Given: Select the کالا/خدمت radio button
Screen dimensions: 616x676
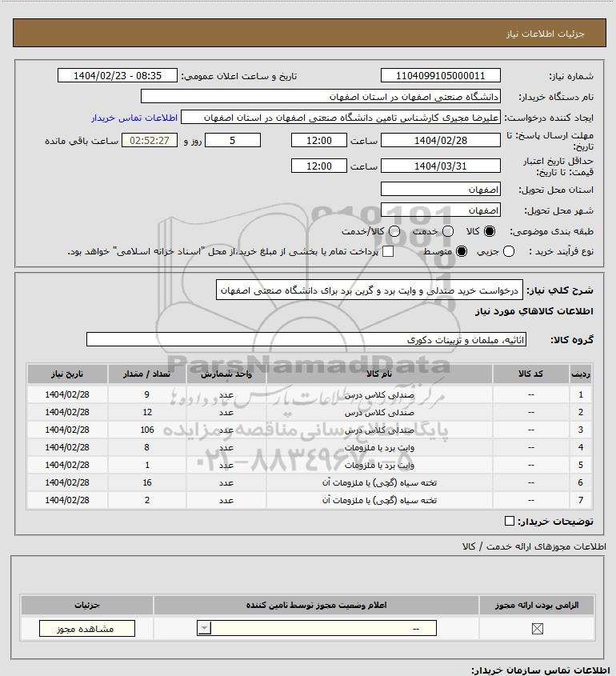Looking at the screenshot, I should click(394, 231).
